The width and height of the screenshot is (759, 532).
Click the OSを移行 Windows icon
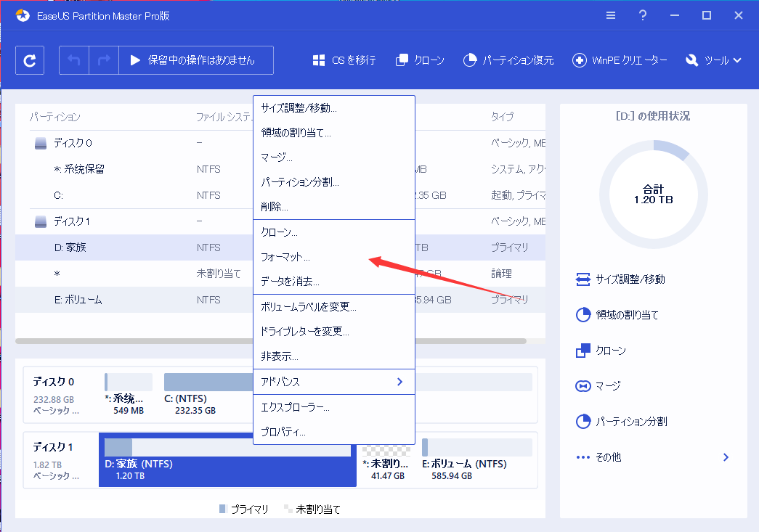(319, 60)
